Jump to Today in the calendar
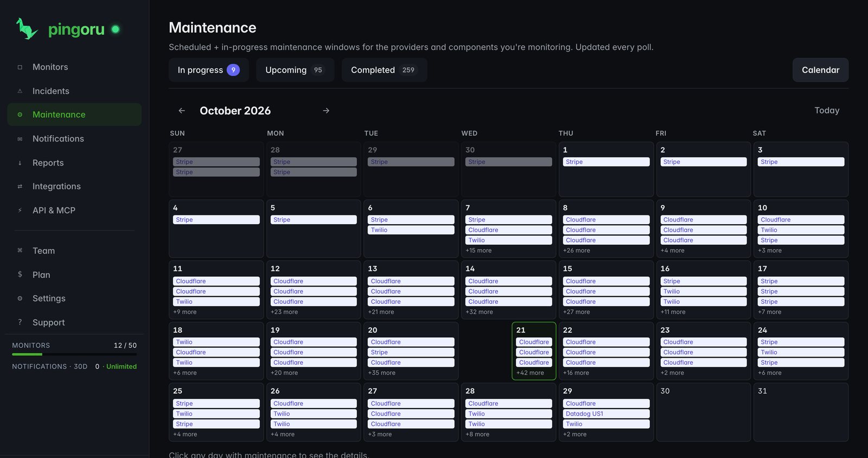This screenshot has width=868, height=458. 827,111
